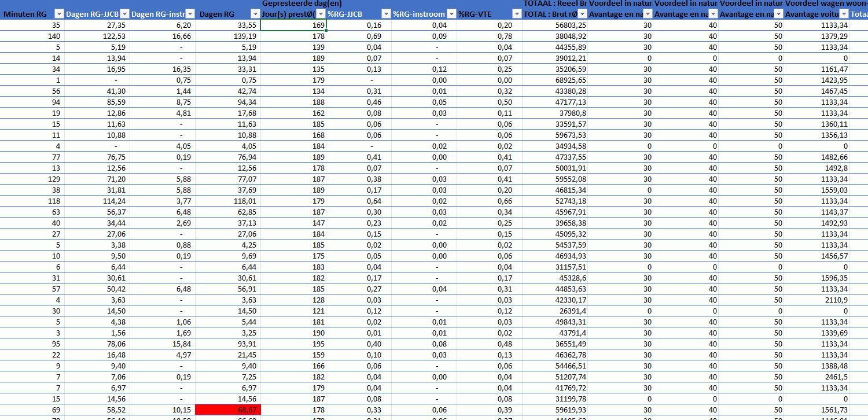This screenshot has height=420, width=868.
Task: Select the cell with value 1482,66
Action: tap(817, 157)
